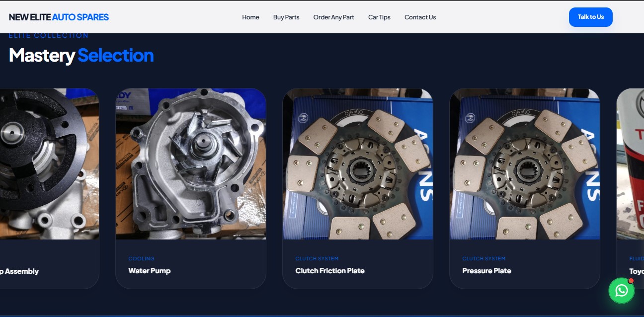
Task: Select the Cooling category label
Action: 141,258
